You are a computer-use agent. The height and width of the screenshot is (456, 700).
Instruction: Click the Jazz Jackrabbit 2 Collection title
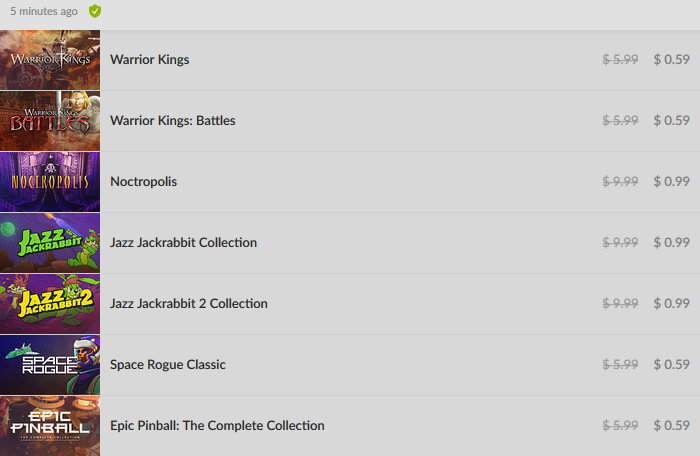pos(189,304)
